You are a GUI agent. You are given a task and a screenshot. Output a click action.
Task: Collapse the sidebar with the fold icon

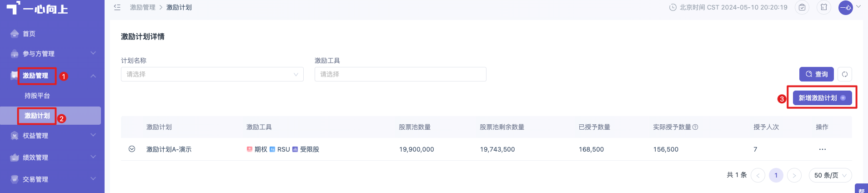pyautogui.click(x=117, y=7)
